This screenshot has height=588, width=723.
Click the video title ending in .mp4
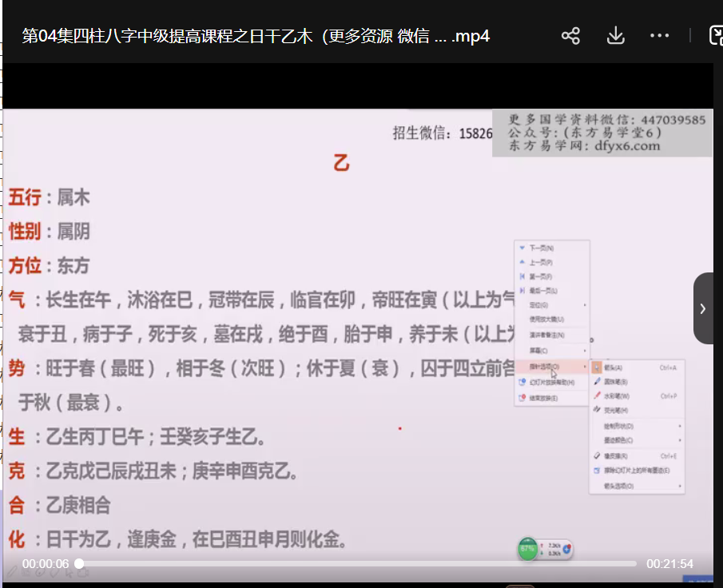click(x=256, y=36)
